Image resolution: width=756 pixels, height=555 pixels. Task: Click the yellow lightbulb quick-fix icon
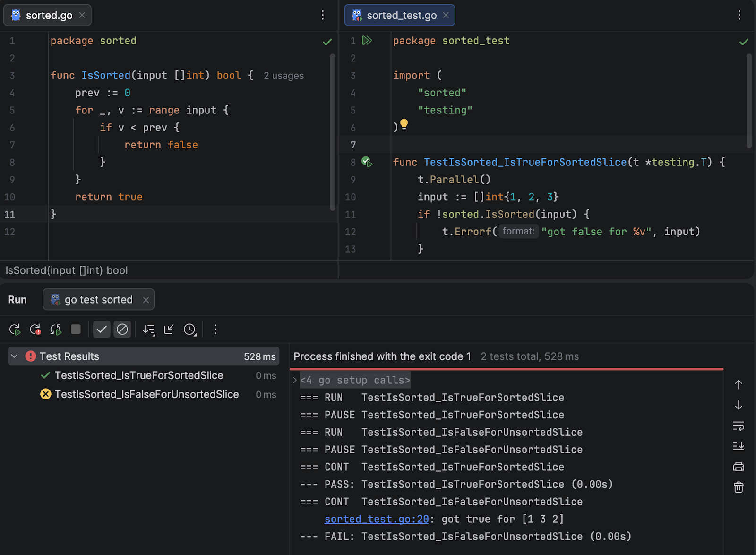404,125
